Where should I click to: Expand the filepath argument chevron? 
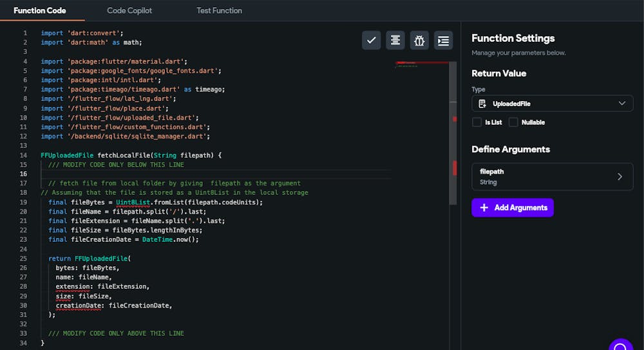(x=620, y=176)
